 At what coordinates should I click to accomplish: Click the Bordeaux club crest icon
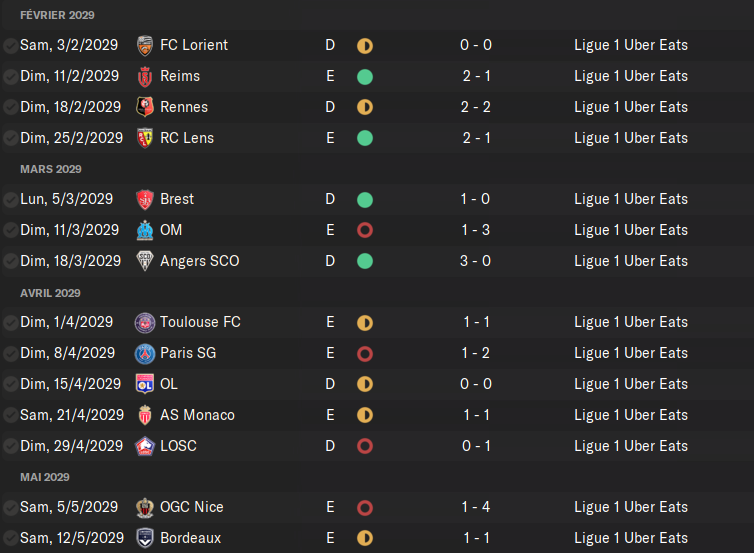click(x=145, y=538)
